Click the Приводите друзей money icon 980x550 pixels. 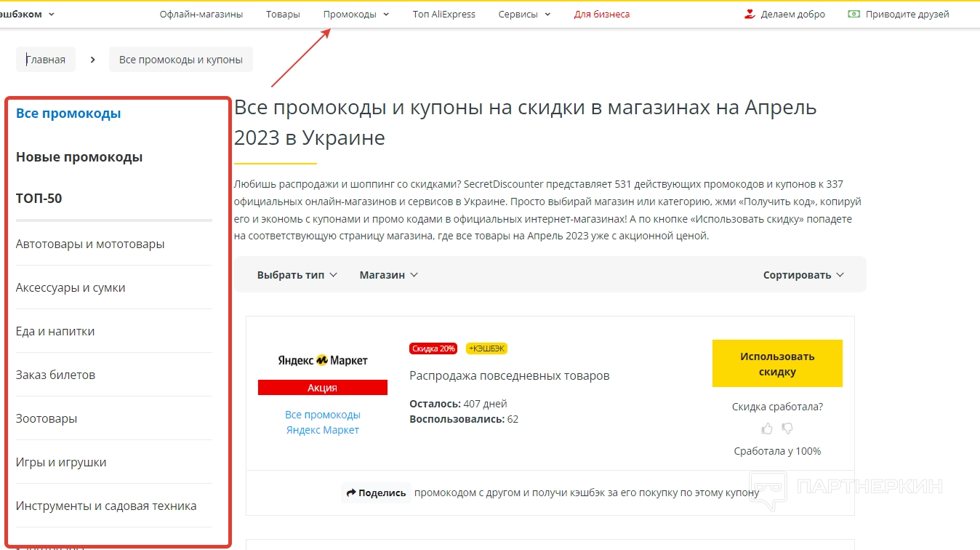point(854,14)
